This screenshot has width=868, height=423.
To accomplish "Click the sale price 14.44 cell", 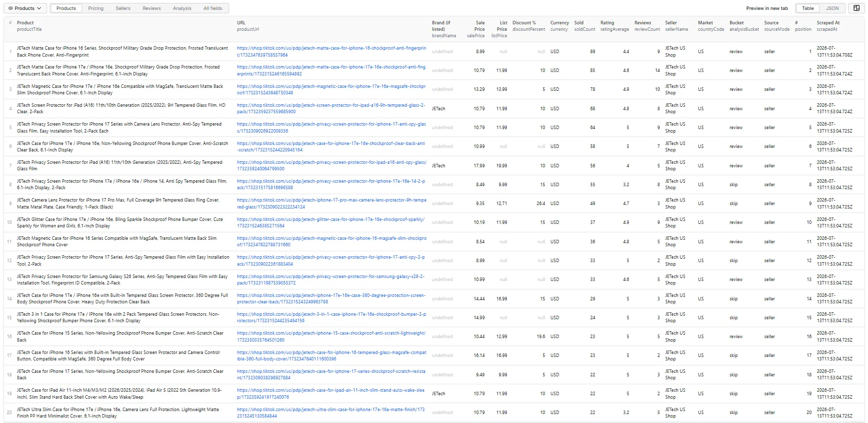I will (x=479, y=299).
